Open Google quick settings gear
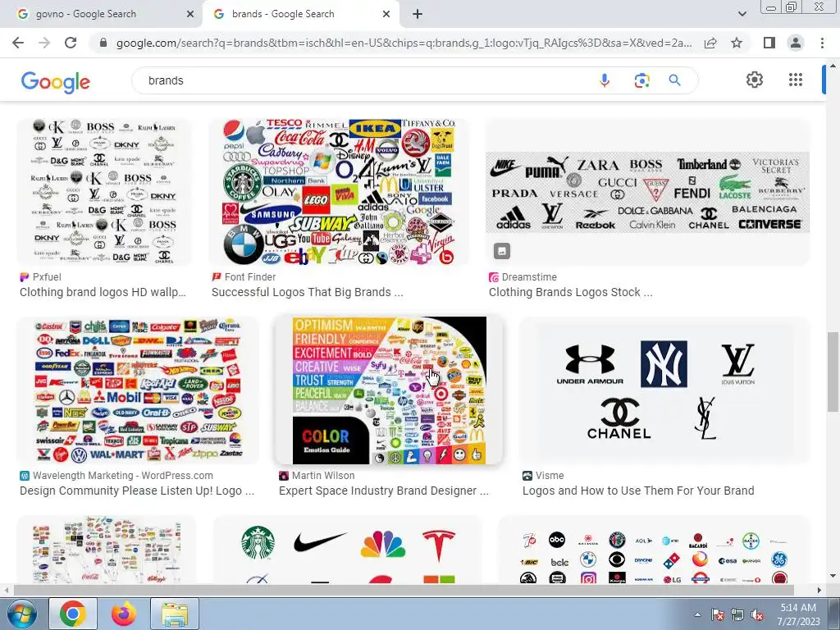Viewport: 840px width, 630px height. 755,80
